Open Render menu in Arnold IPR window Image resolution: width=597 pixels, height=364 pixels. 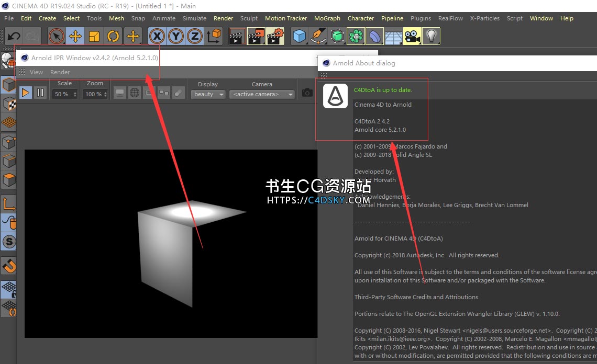click(x=60, y=72)
